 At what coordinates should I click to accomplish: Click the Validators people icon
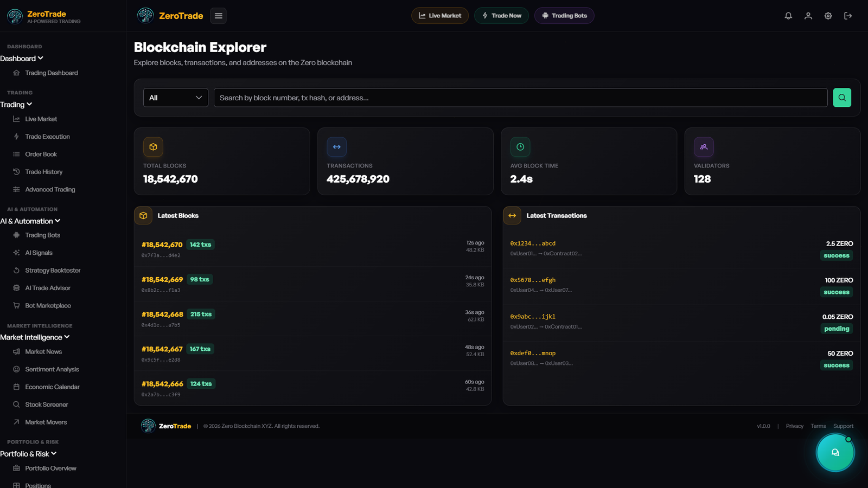704,147
